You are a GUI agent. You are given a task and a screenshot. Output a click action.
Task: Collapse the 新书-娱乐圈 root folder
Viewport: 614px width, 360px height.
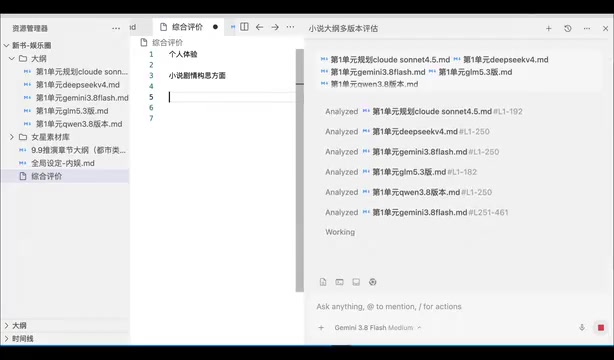[x=6, y=45]
